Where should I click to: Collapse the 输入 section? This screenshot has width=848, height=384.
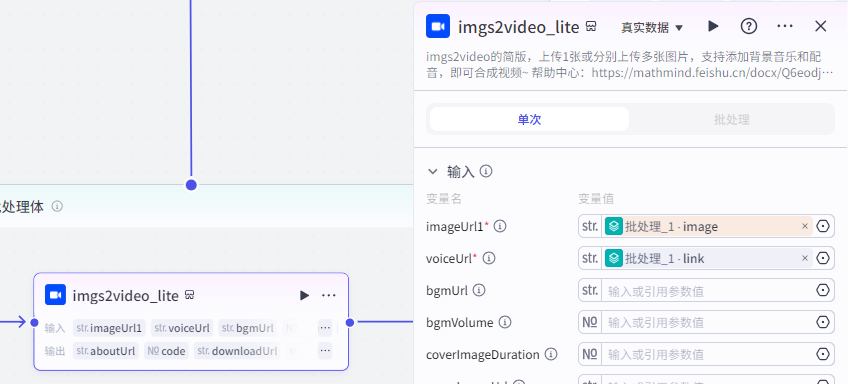click(433, 172)
